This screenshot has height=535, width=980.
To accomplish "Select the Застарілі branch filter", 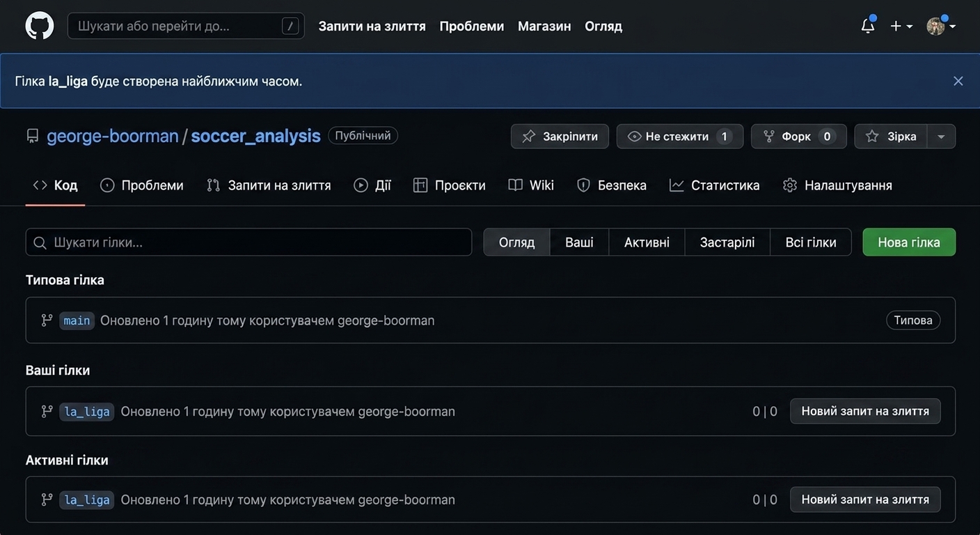I will [x=727, y=242].
